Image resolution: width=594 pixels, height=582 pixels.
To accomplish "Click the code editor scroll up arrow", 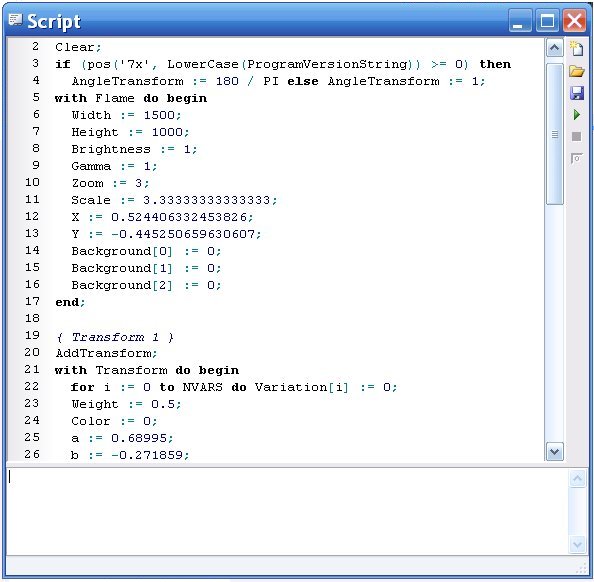I will click(554, 48).
